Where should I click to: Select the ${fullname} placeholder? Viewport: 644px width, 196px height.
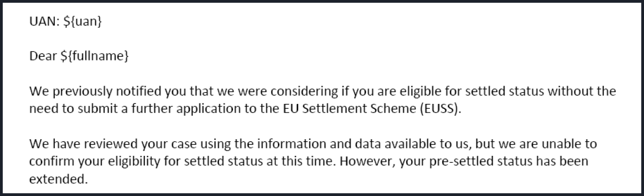[x=94, y=57]
